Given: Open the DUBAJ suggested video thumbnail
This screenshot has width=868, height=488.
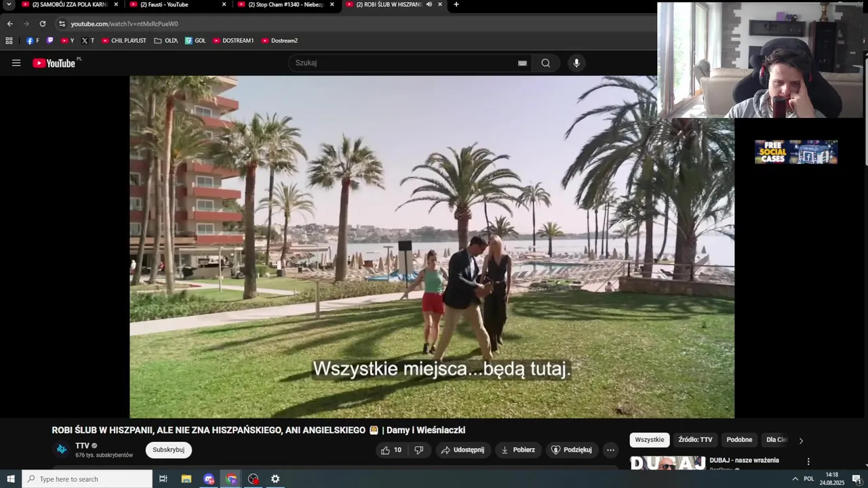Looking at the screenshot, I should tap(668, 464).
